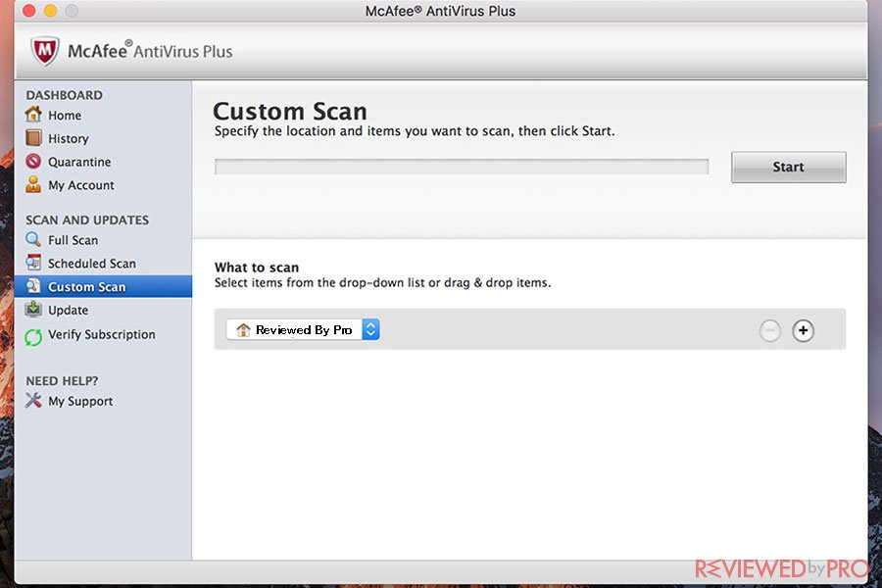
Task: Click the McAfee shield logo
Action: coord(45,51)
